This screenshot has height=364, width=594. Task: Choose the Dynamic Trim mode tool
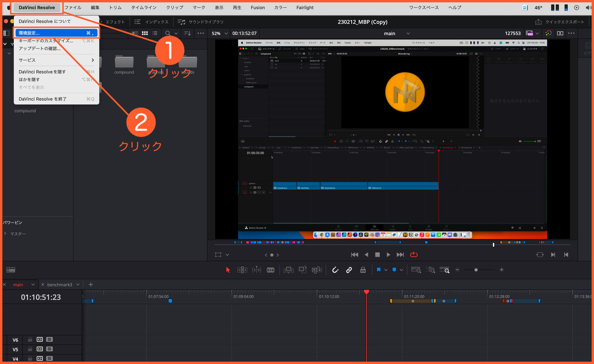pyautogui.click(x=257, y=270)
